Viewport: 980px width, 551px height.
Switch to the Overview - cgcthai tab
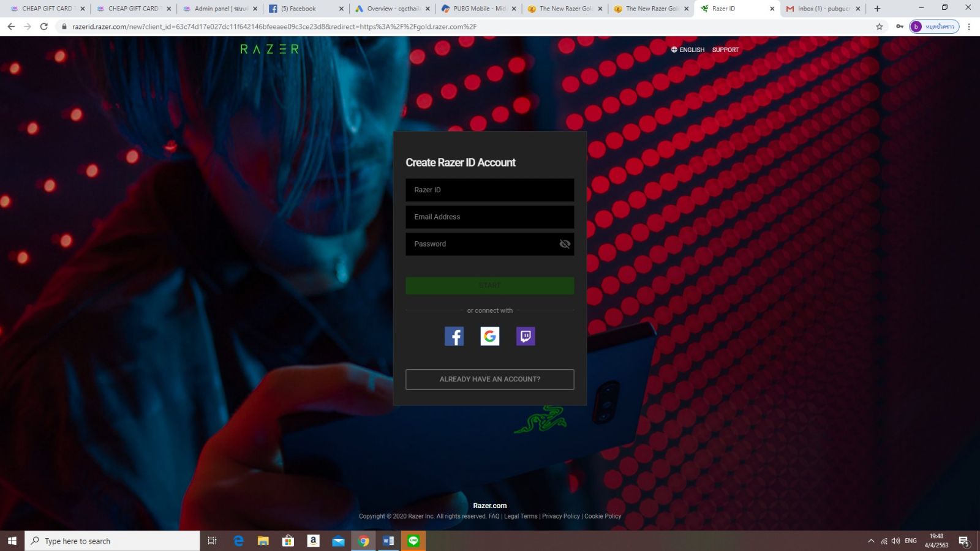pyautogui.click(x=392, y=9)
